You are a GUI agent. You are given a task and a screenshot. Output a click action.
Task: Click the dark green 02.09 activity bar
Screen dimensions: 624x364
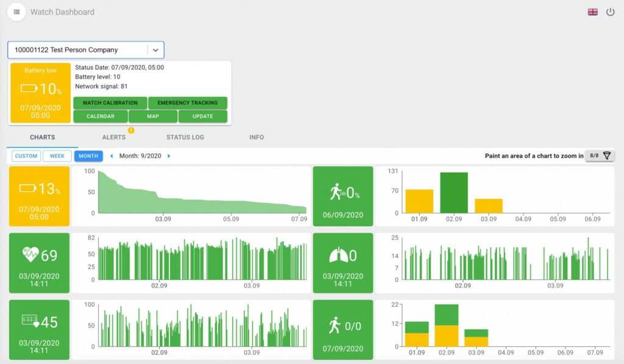[454, 192]
